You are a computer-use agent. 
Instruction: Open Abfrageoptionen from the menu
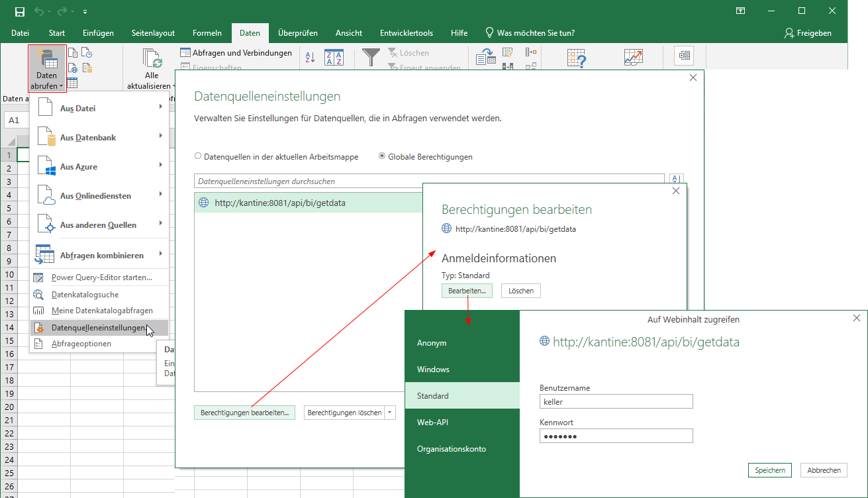click(81, 344)
